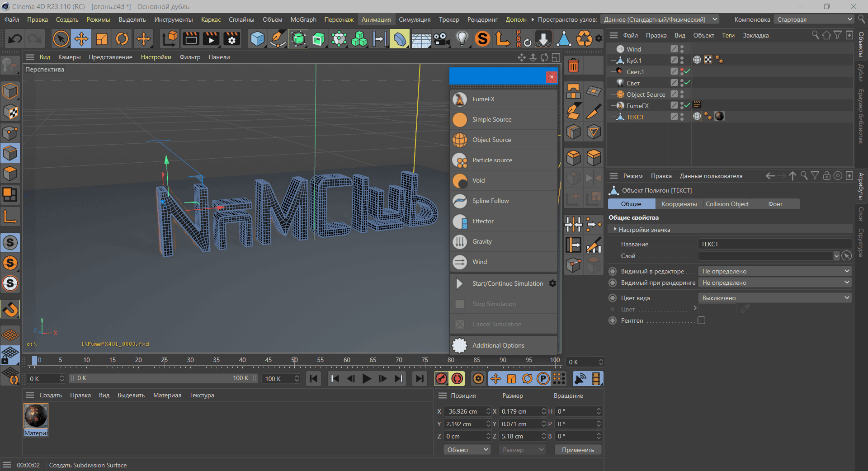Select the Scale tool in top toolbar
868x471 pixels.
102,39
